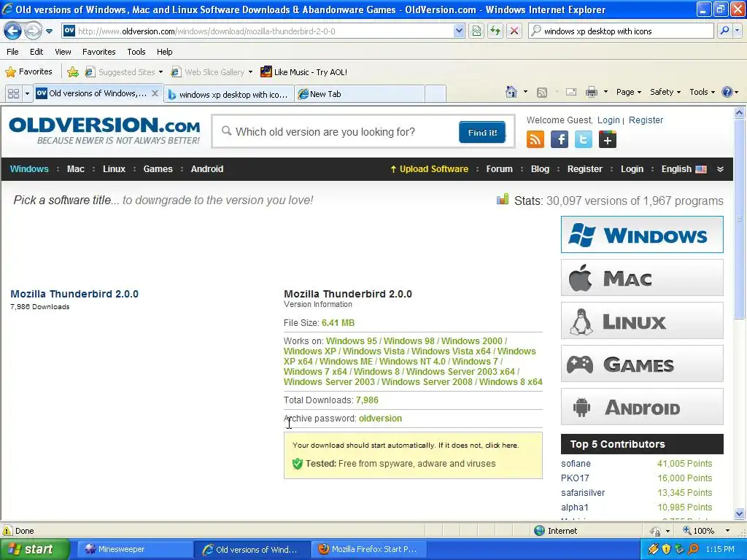This screenshot has width=747, height=560.
Task: Stop loading with the red X icon
Action: (x=514, y=31)
